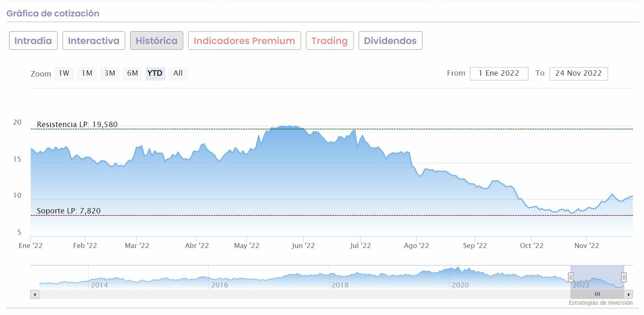Image resolution: width=644 pixels, height=315 pixels.
Task: Select the 1M zoom range
Action: [86, 74]
